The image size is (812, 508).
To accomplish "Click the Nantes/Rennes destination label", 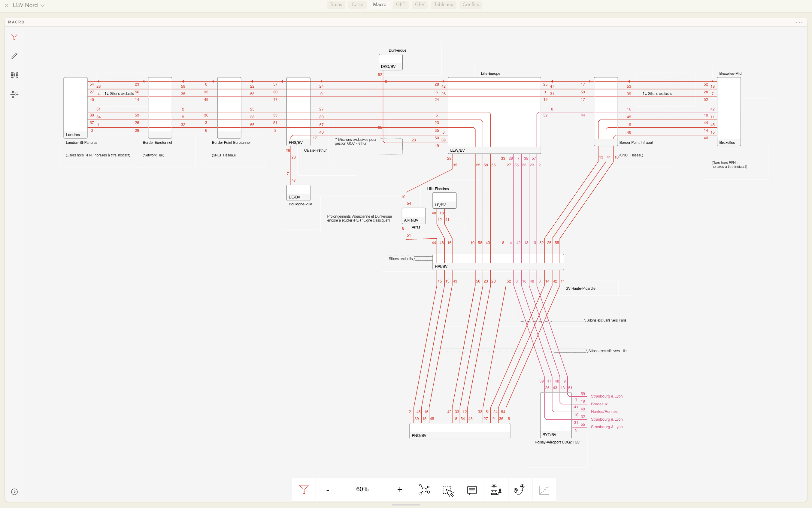I will coord(604,412).
